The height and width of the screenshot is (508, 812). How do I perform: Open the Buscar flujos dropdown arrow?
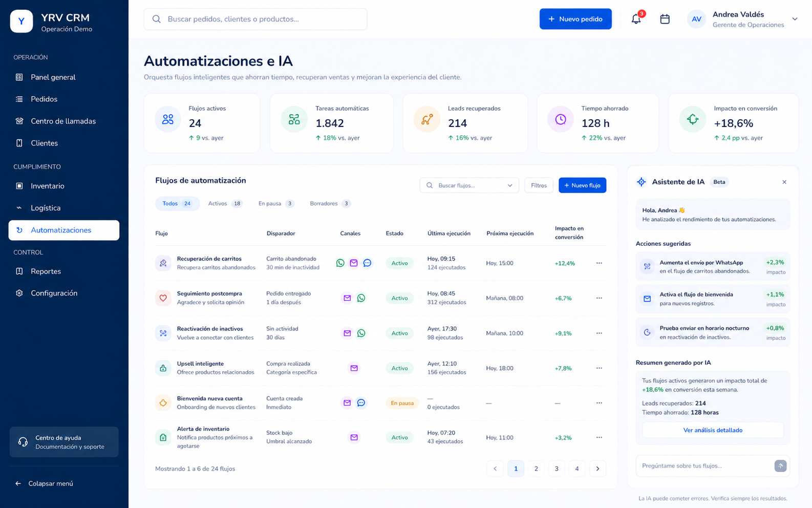[x=510, y=185]
